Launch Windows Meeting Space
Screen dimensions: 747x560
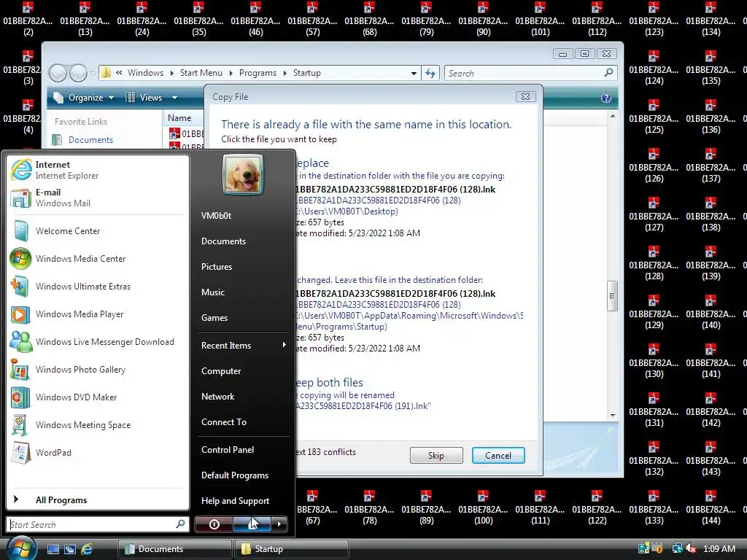click(98, 425)
